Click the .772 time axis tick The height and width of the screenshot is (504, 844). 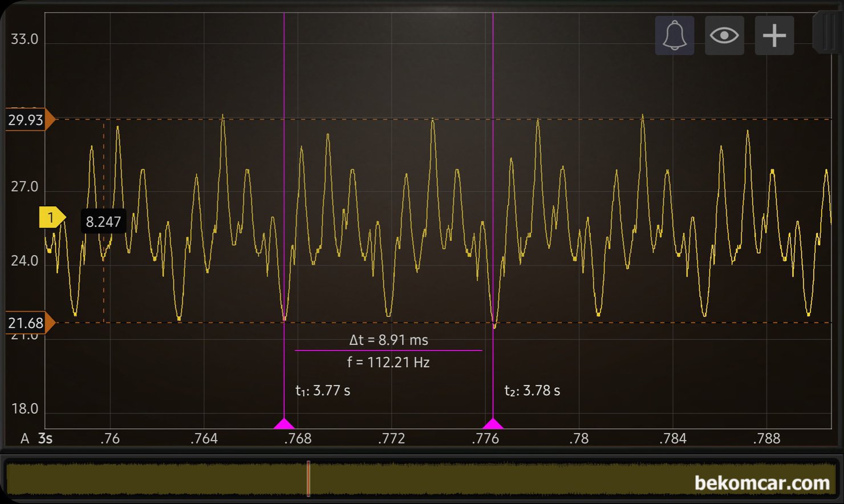[391, 438]
